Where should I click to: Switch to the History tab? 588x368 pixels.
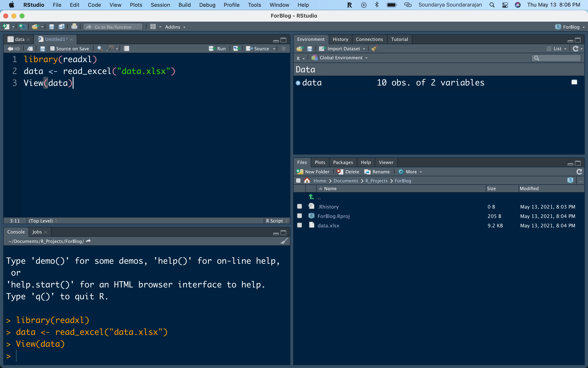coord(340,39)
